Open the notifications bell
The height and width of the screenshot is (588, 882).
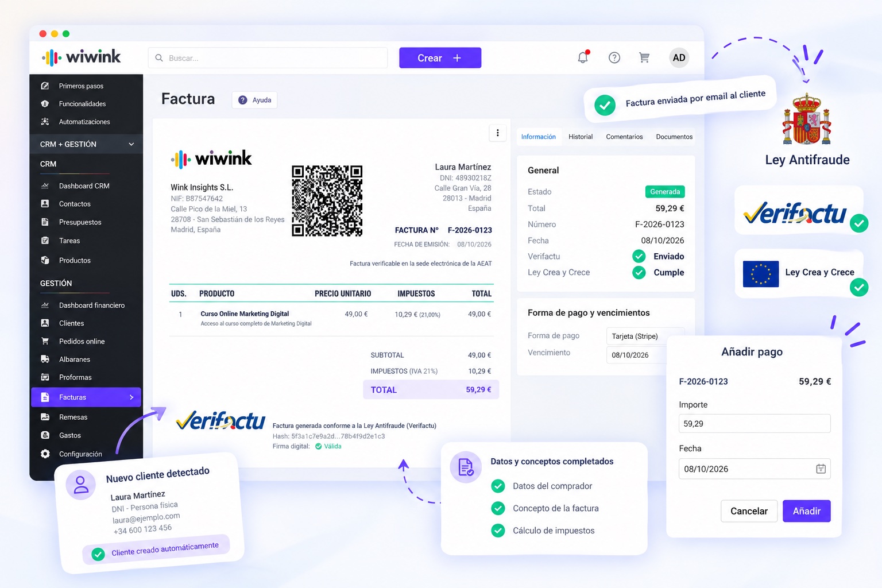coord(583,57)
